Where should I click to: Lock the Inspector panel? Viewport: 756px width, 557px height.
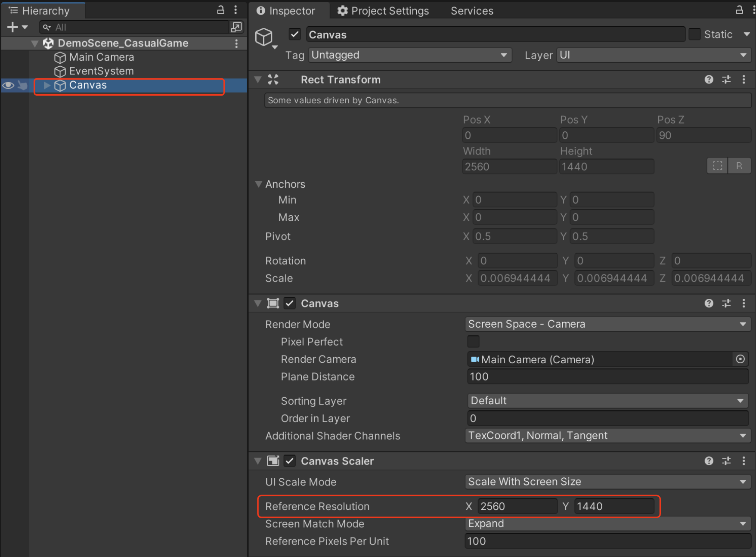click(x=739, y=10)
